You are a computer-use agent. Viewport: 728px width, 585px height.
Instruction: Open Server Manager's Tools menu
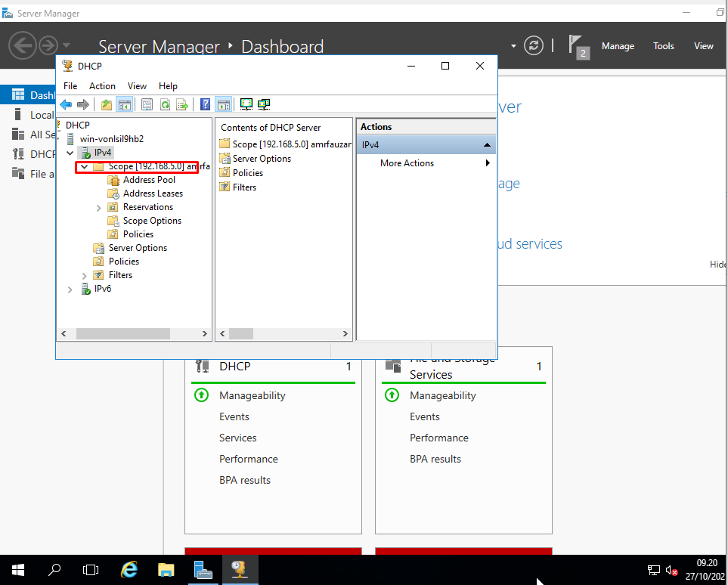pos(664,46)
